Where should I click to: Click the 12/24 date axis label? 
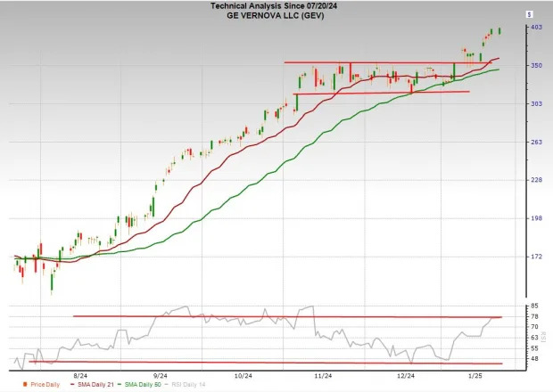(406, 376)
